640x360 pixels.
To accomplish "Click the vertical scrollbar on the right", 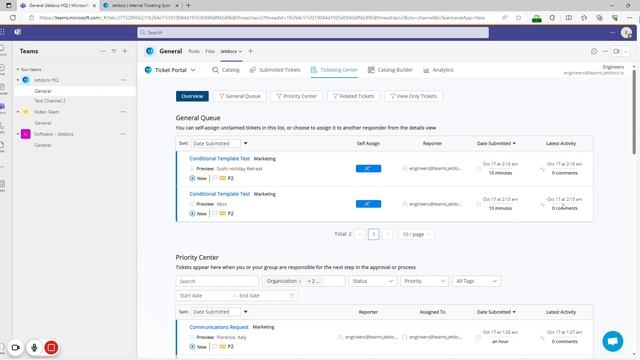I will 633,112.
